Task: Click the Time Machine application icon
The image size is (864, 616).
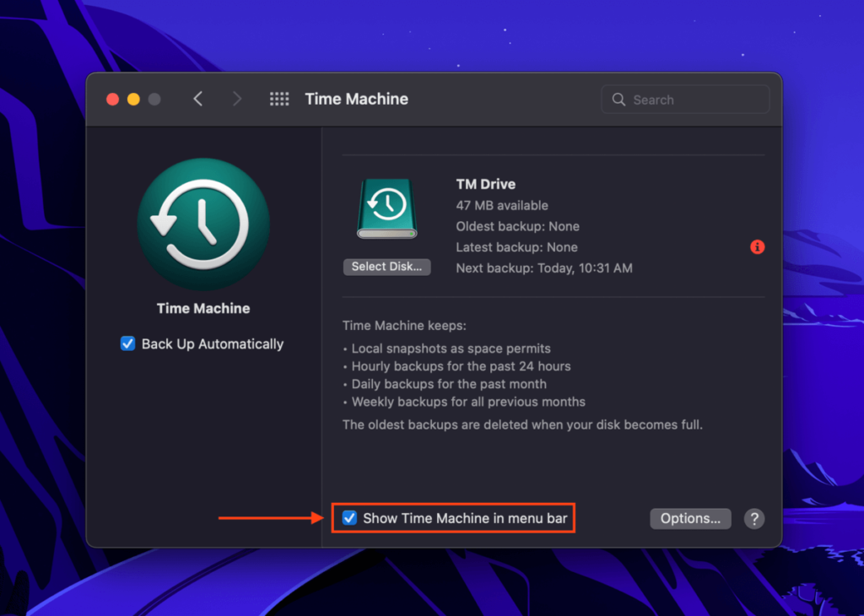Action: pos(202,222)
